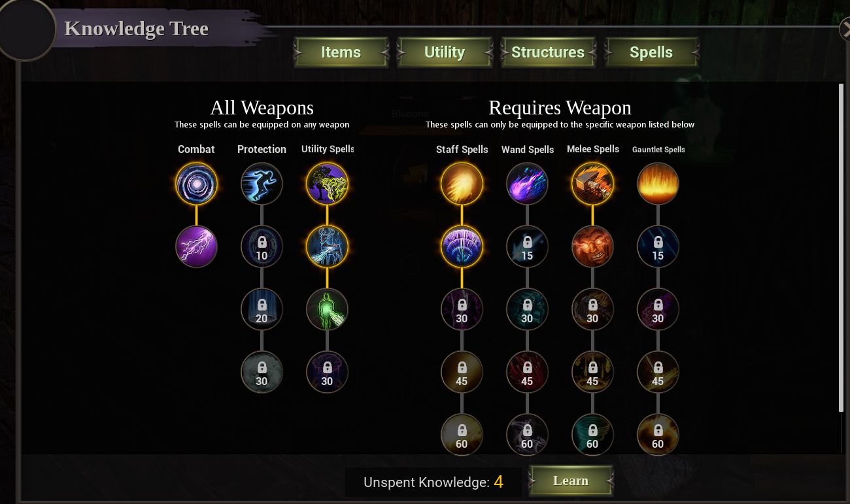Screen dimensions: 850x504
Task: Choose the running figure Protection spell
Action: pos(262,184)
